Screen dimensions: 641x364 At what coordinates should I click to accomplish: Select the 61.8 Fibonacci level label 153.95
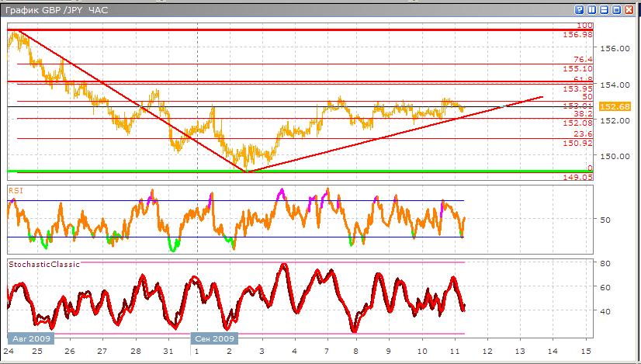click(x=577, y=89)
